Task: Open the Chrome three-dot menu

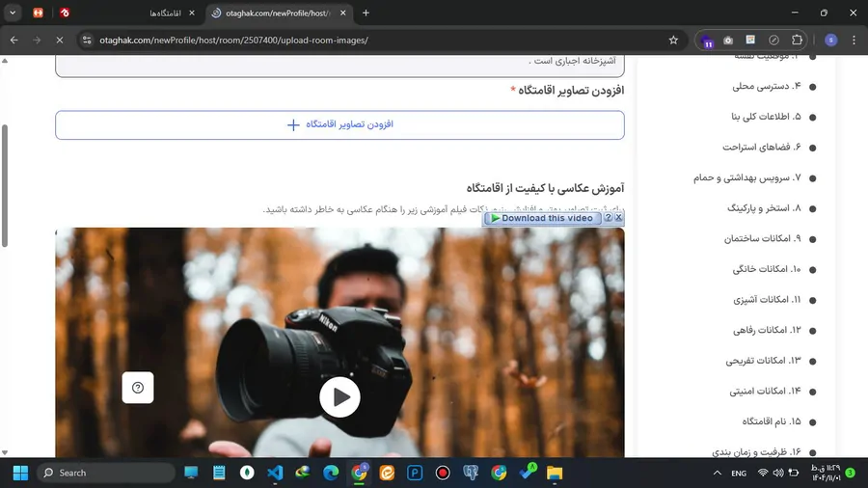Action: click(854, 40)
